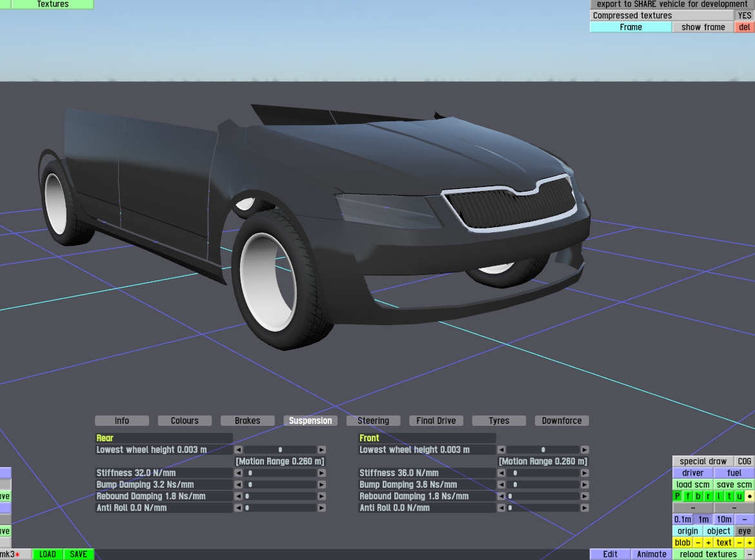Increase Rear Rebound Damping with right arrow
The height and width of the screenshot is (560, 755).
[321, 496]
